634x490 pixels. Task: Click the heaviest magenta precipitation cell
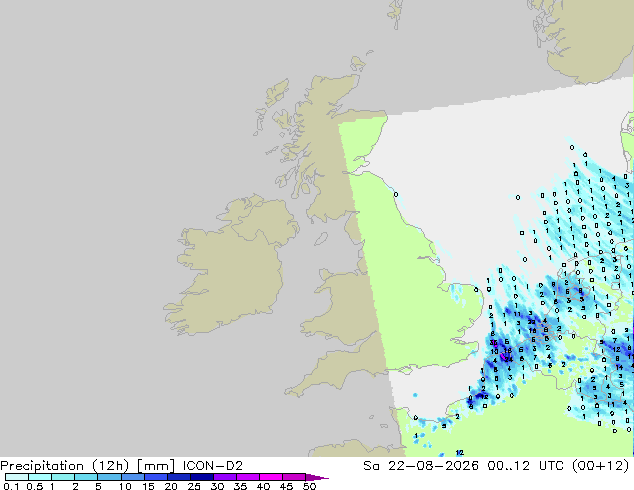[503, 357]
